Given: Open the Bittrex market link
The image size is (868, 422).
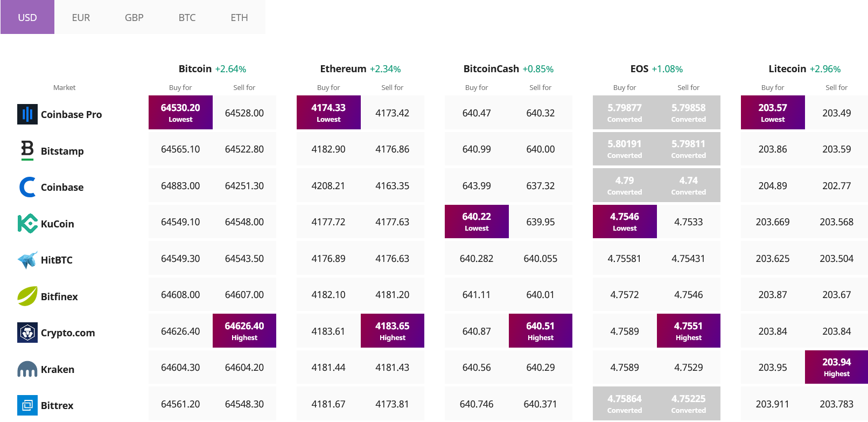Looking at the screenshot, I should tap(57, 405).
